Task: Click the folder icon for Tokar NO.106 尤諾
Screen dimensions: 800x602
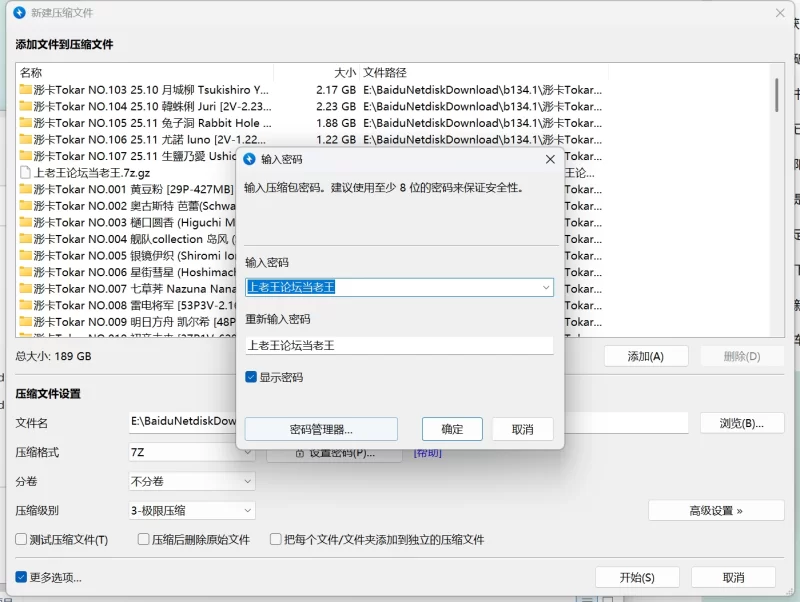Action: [x=25, y=139]
